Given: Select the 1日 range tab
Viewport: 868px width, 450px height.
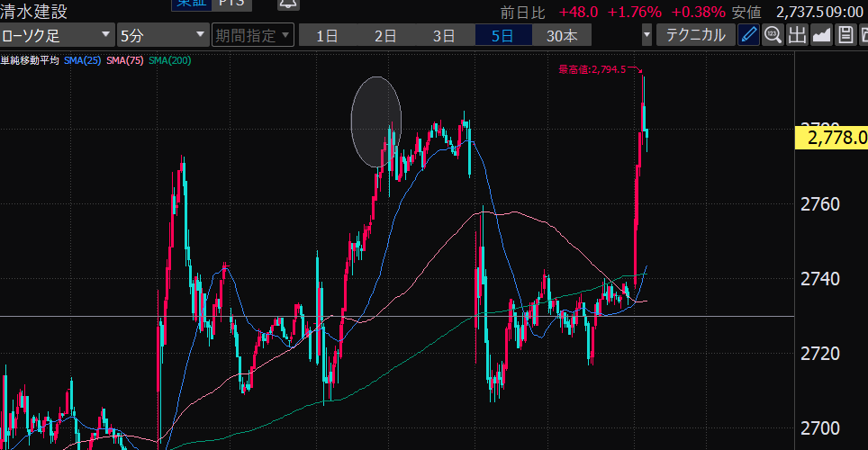Looking at the screenshot, I should point(326,36).
